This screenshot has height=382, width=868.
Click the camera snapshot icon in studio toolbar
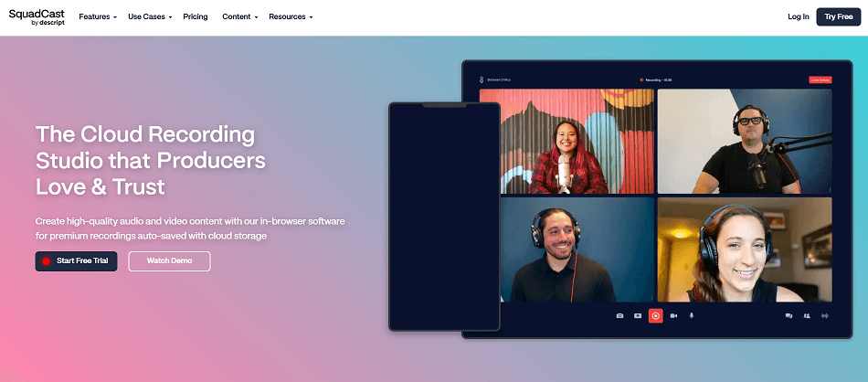click(619, 315)
